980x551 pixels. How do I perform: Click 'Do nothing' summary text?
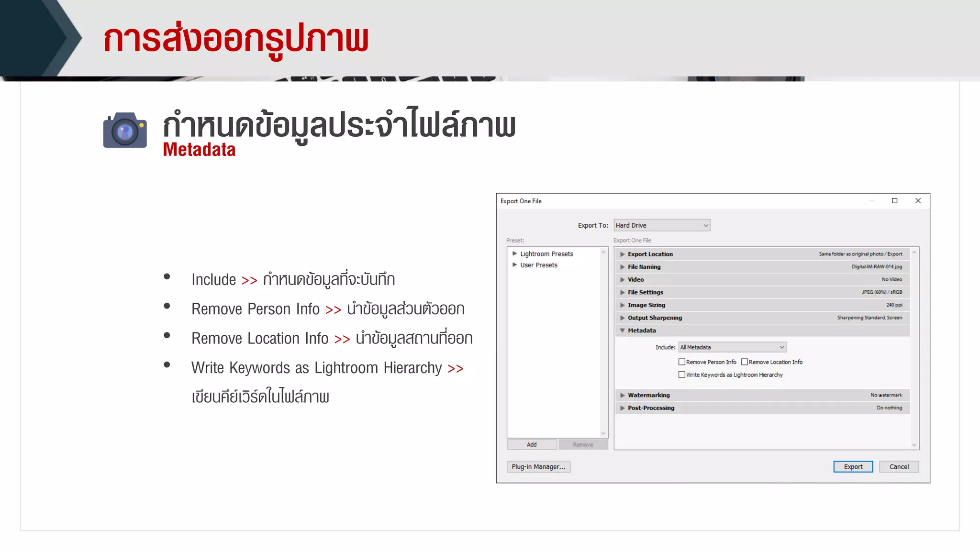[x=889, y=408]
